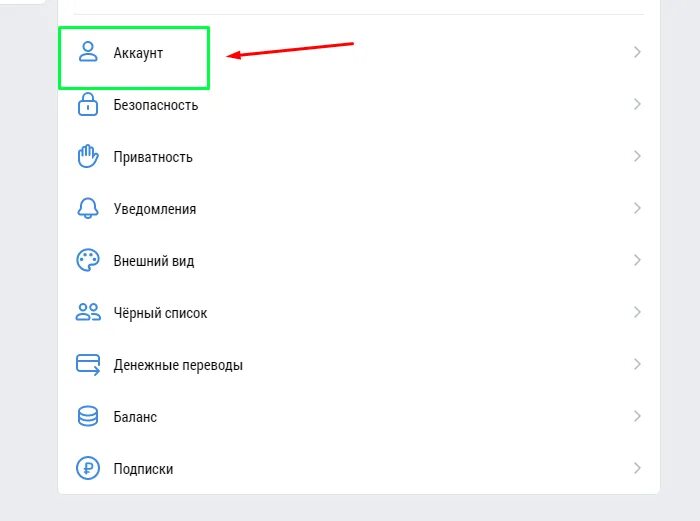Image resolution: width=700 pixels, height=521 pixels.
Task: Click the Безопасность padlock icon
Action: click(89, 104)
